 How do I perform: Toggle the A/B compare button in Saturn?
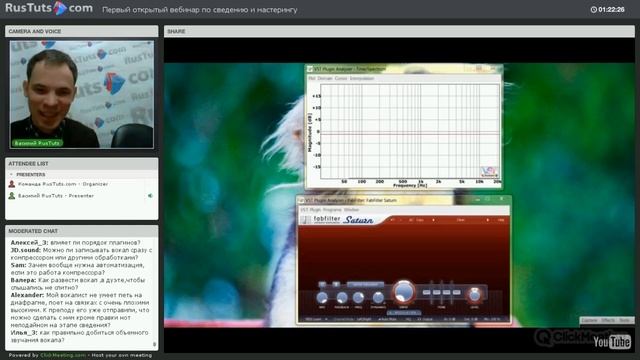411,220
